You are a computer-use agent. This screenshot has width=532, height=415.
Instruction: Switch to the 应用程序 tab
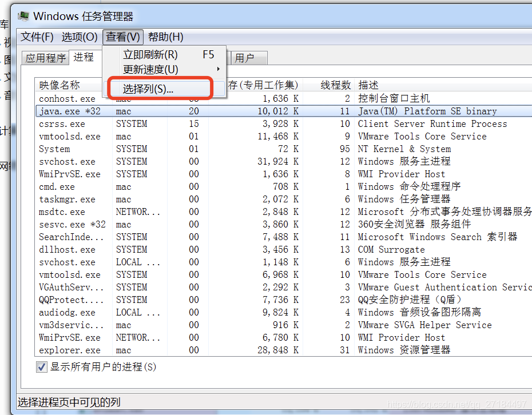[x=45, y=58]
